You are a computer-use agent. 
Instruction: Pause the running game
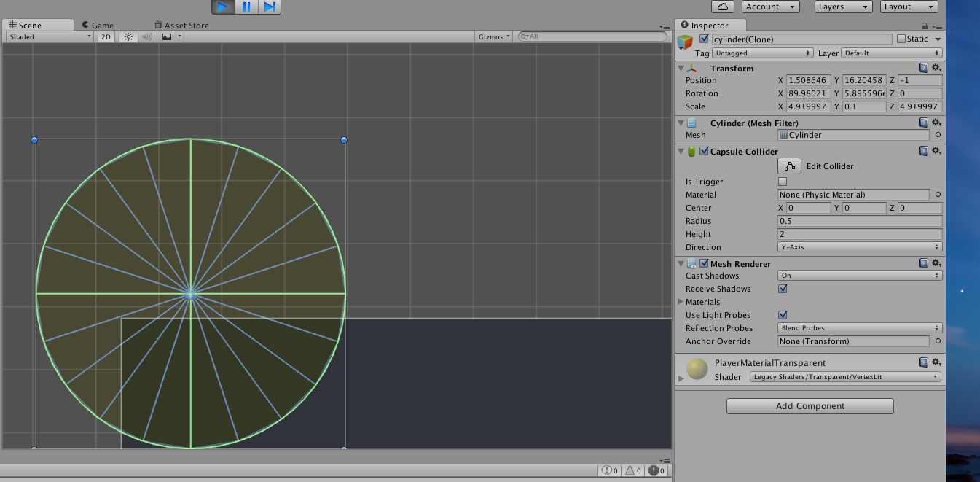pos(246,7)
